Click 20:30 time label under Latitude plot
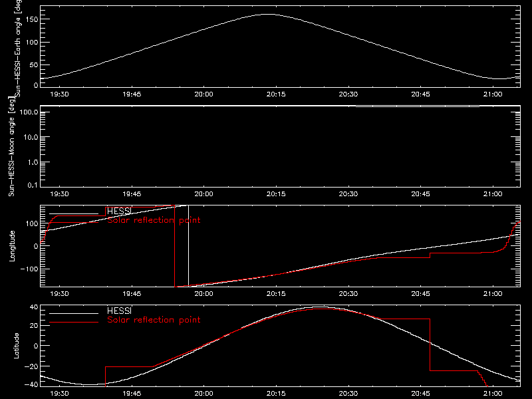 [348, 393]
